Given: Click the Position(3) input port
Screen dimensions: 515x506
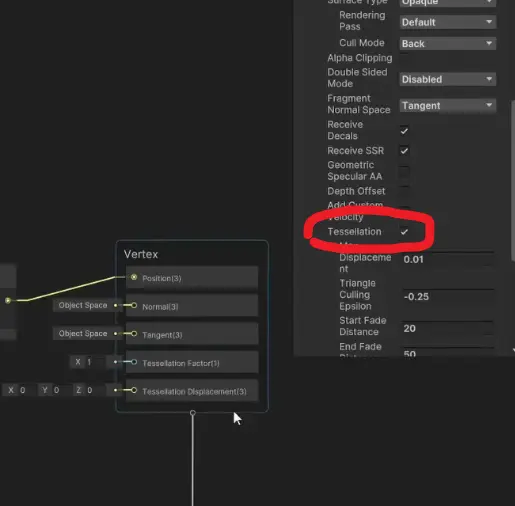Looking at the screenshot, I should (x=134, y=277).
